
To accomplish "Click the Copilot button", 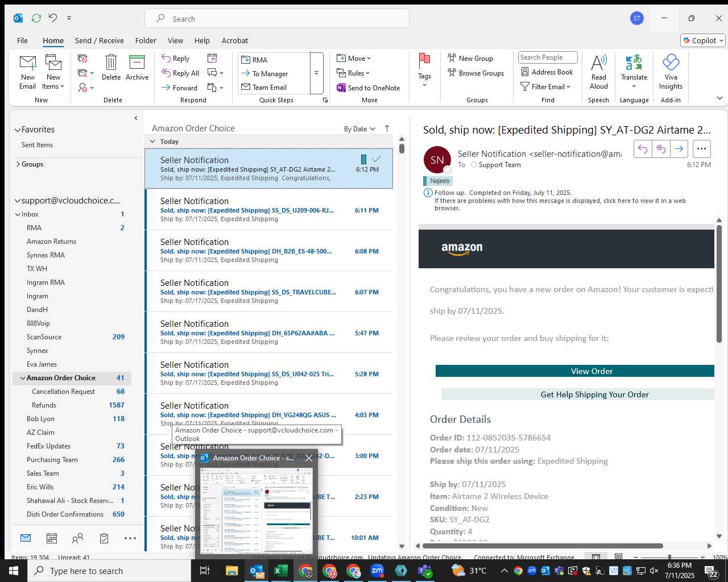I will (x=703, y=40).
